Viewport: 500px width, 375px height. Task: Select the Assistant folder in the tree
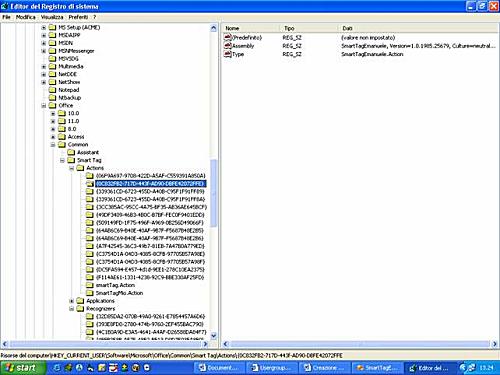tap(88, 152)
